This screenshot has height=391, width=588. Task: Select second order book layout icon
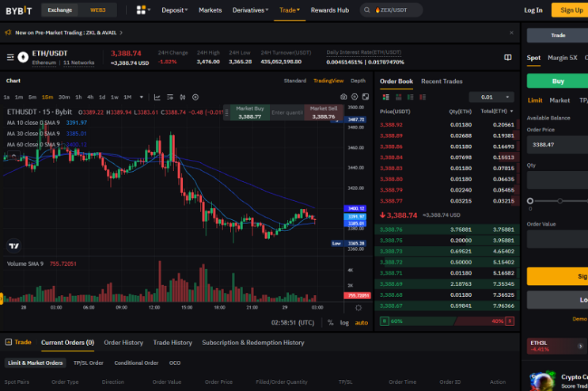pyautogui.click(x=399, y=97)
